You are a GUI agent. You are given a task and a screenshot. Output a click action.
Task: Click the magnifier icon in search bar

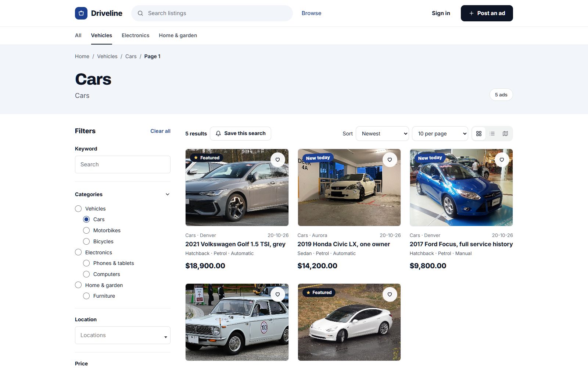[140, 13]
